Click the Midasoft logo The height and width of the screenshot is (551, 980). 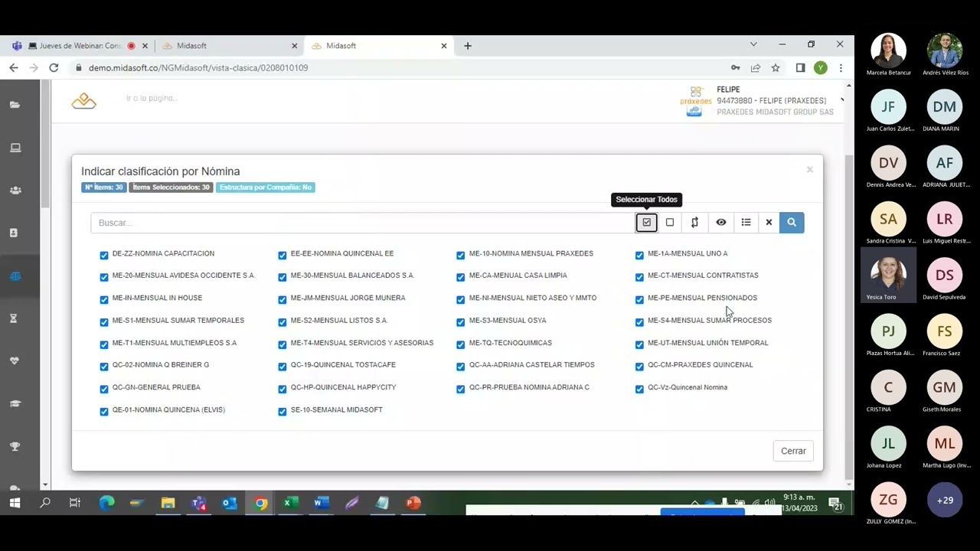click(x=83, y=101)
